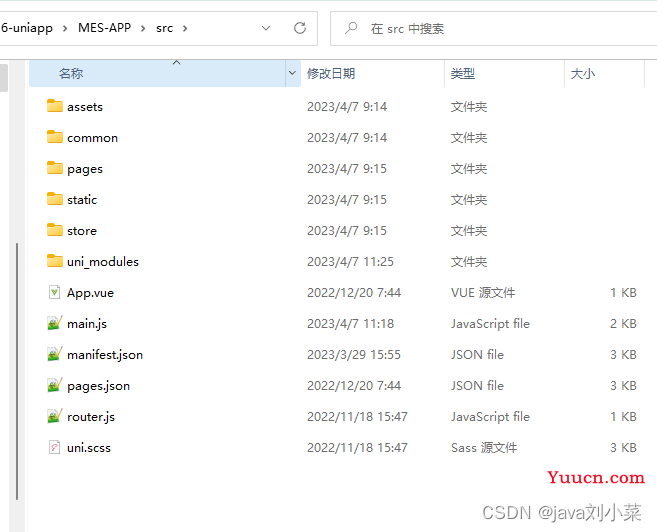Select the uni.scss file name
This screenshot has height=532, width=657.
tap(89, 448)
